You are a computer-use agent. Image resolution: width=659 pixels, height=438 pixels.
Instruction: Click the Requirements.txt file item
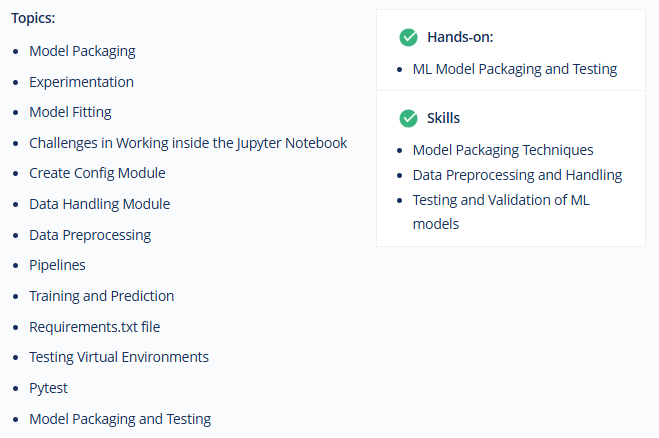click(x=95, y=327)
